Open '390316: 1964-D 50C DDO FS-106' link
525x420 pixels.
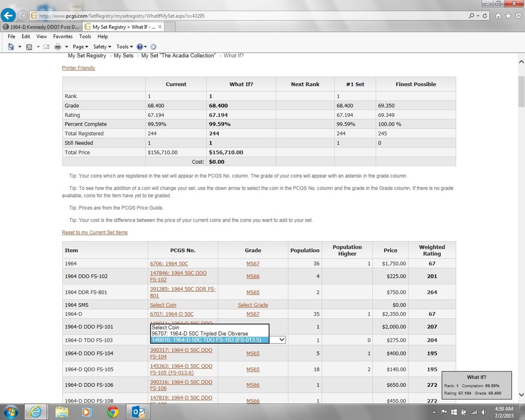[181, 385]
